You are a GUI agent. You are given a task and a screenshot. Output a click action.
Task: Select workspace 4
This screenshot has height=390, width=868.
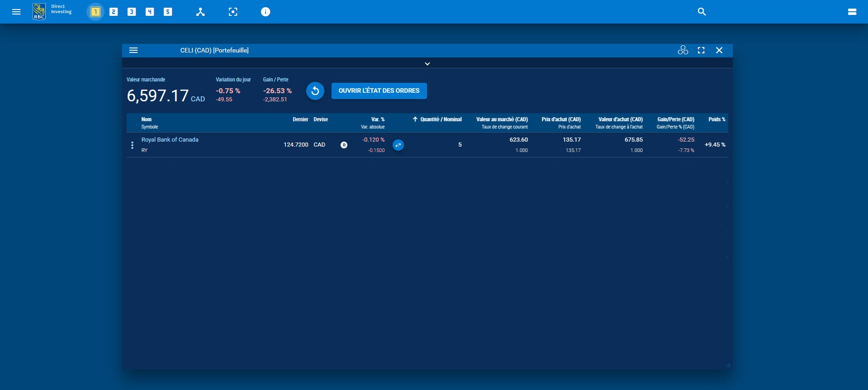[x=150, y=12]
